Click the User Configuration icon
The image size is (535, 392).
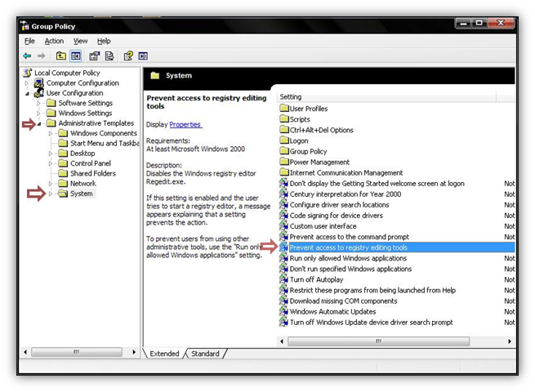click(x=39, y=93)
